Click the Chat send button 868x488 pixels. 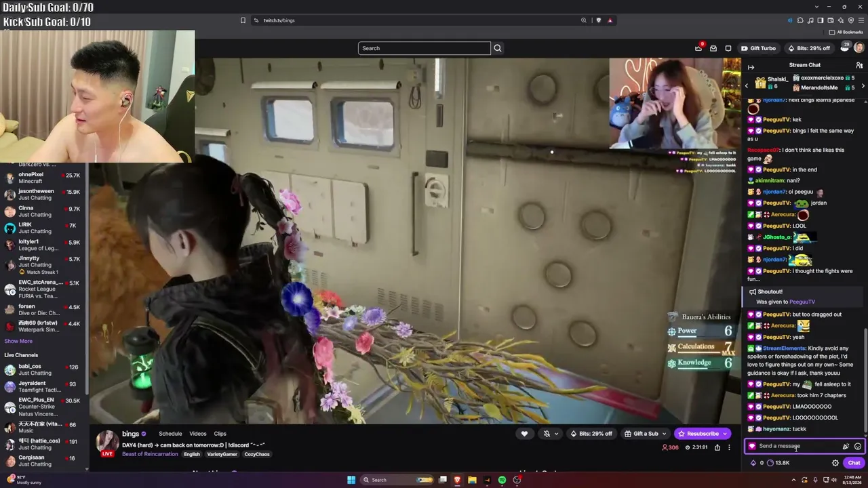coord(854,463)
